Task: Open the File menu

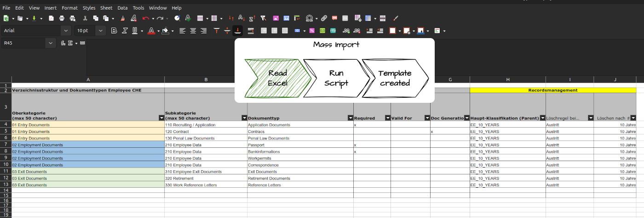Action: point(6,8)
